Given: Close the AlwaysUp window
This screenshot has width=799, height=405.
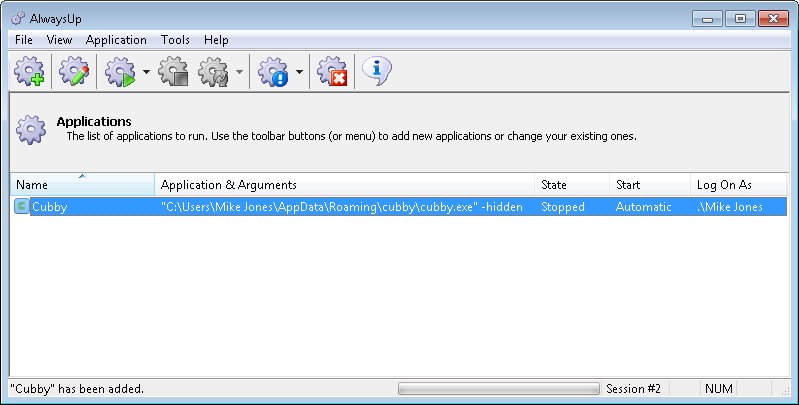Looking at the screenshot, I should click(773, 19).
